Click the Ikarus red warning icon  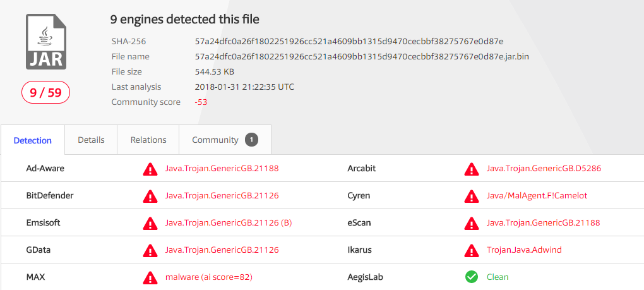[x=472, y=250]
